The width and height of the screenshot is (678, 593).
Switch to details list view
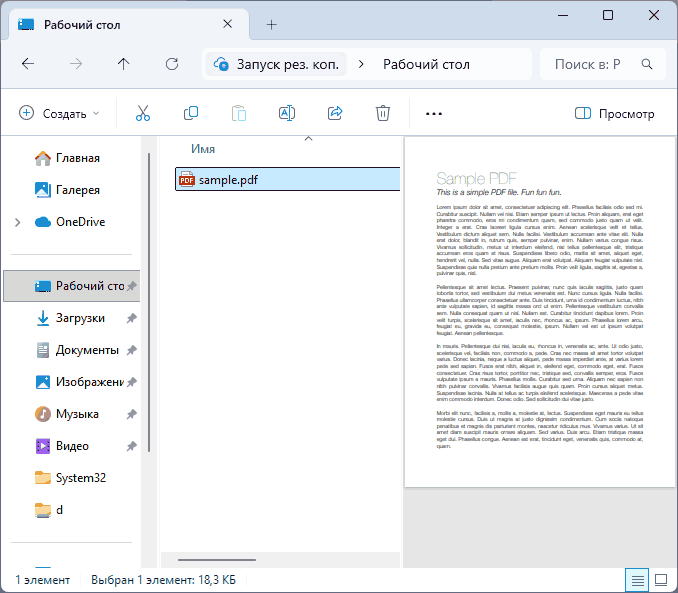coord(637,579)
